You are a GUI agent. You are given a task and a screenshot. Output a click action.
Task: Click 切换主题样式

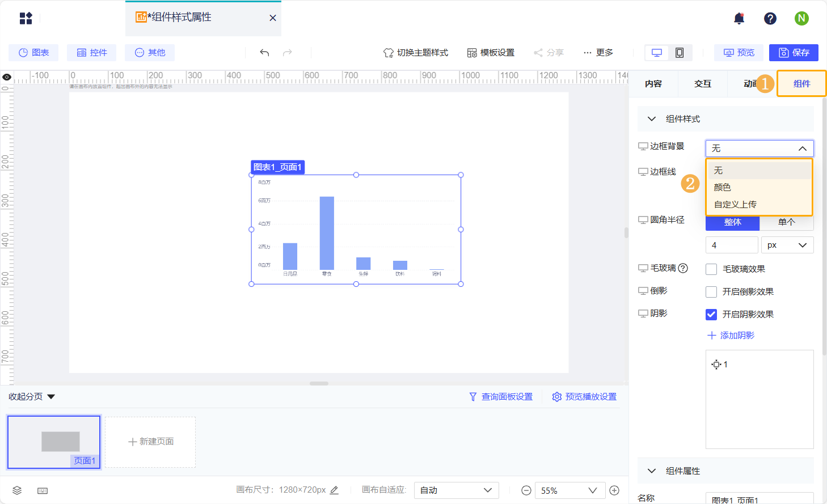point(416,53)
